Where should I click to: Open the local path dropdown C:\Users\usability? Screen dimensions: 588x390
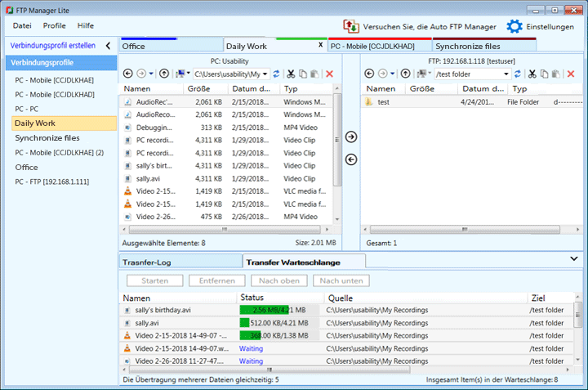pyautogui.click(x=265, y=74)
